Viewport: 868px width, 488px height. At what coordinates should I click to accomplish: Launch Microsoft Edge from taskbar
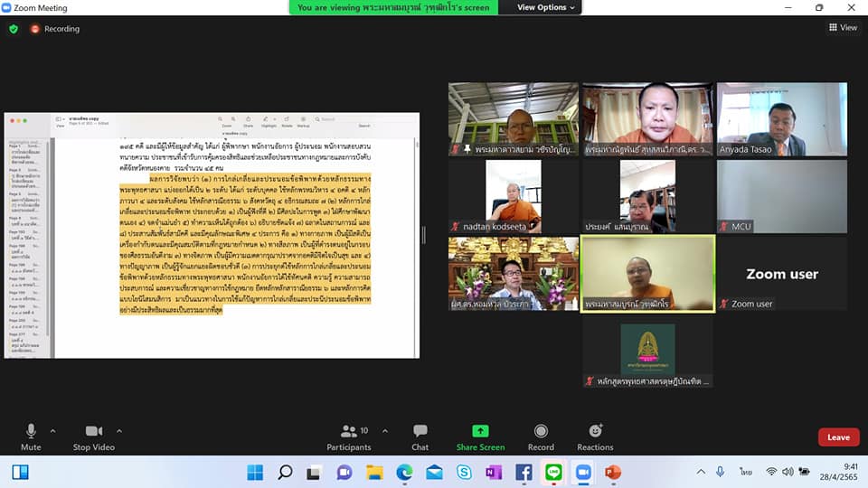[404, 473]
